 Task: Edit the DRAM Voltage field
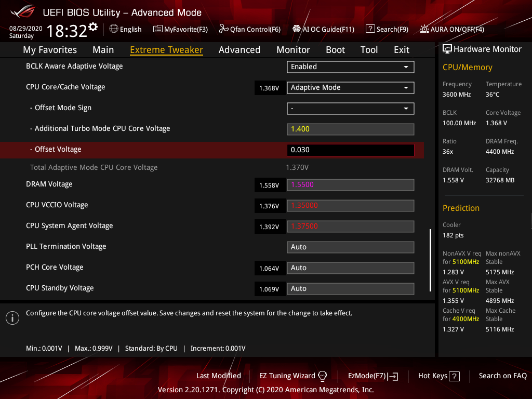[351, 185]
